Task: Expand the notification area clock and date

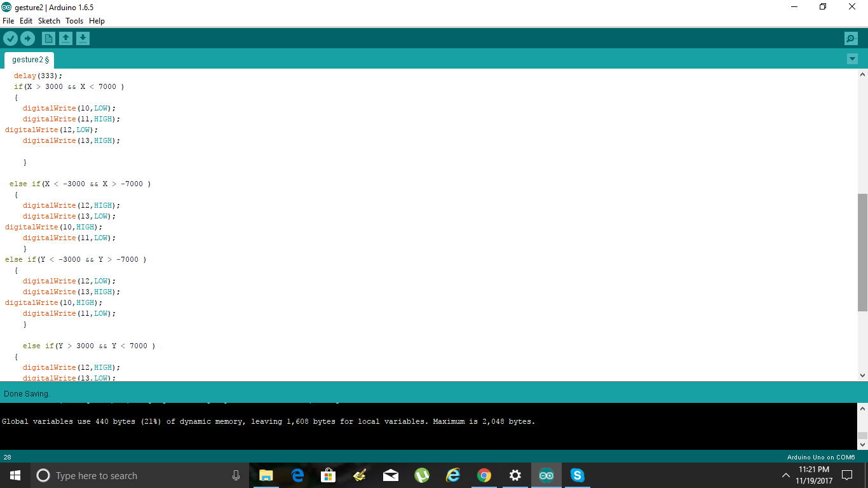Action: point(815,475)
